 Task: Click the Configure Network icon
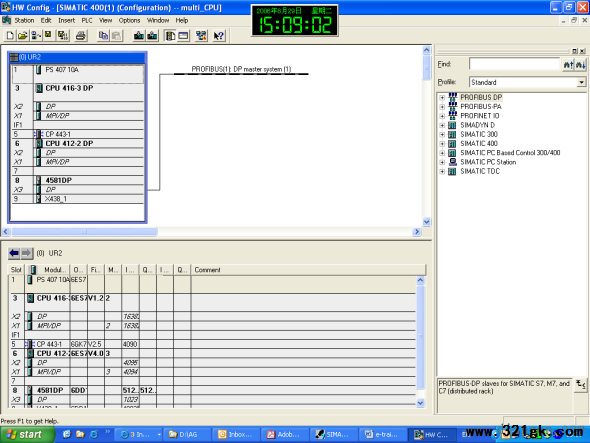click(201, 36)
